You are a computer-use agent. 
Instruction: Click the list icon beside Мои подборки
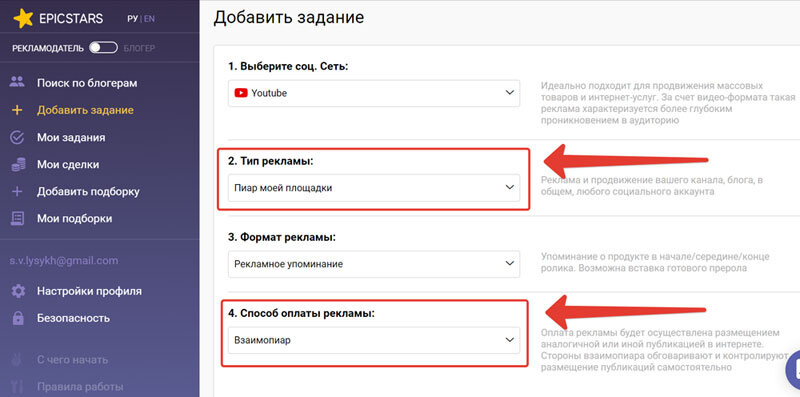(x=17, y=218)
